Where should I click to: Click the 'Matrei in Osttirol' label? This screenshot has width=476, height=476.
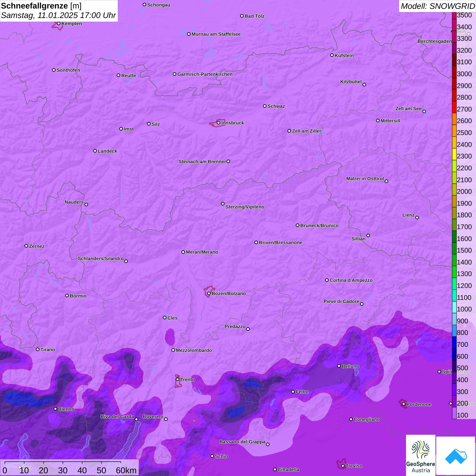[x=365, y=178]
